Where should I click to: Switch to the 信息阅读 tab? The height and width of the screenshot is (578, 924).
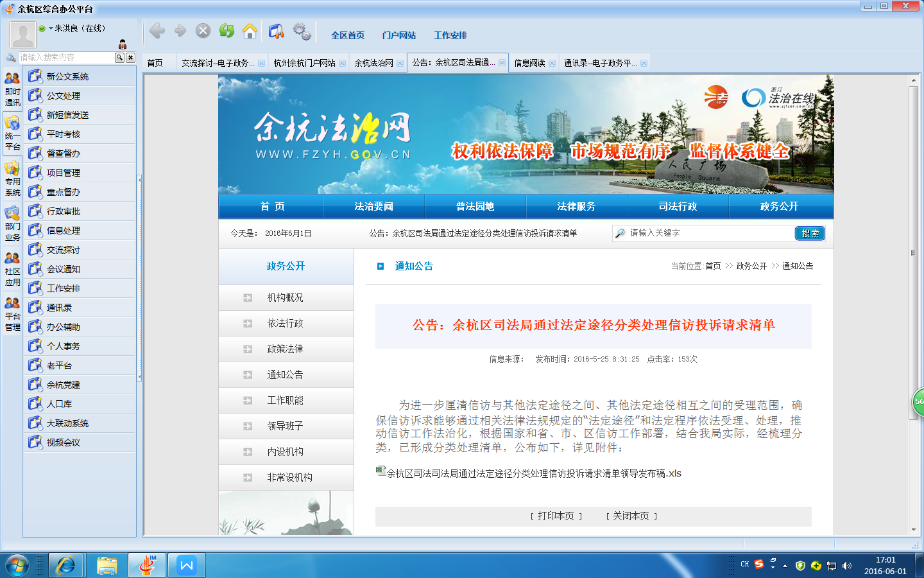[x=529, y=63]
